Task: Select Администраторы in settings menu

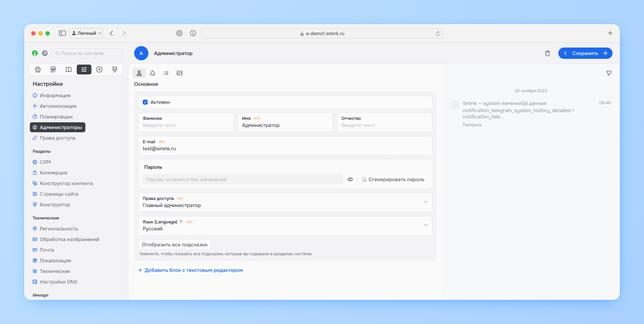Action: [x=58, y=127]
